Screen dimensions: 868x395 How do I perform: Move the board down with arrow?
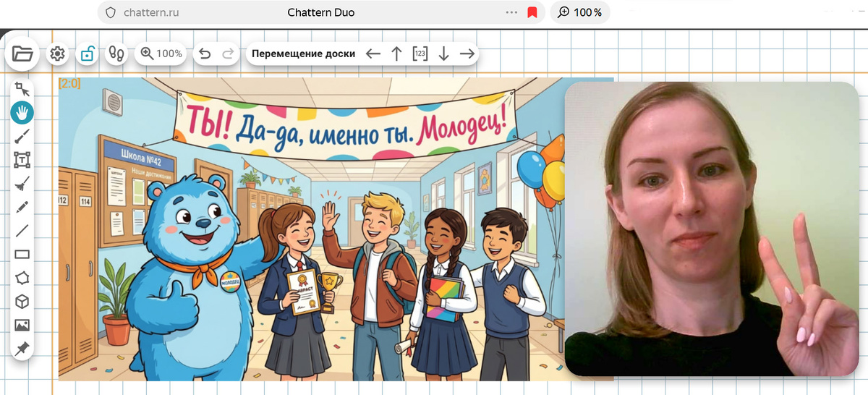coord(444,54)
